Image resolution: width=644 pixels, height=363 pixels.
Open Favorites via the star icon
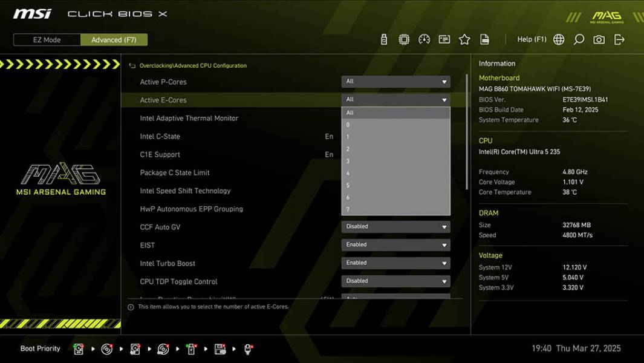[x=464, y=39]
